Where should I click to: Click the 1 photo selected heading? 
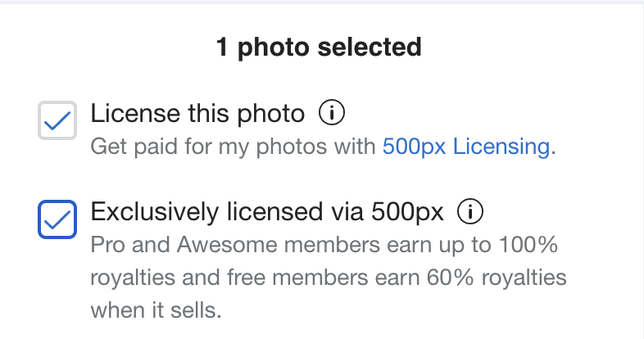(x=319, y=47)
